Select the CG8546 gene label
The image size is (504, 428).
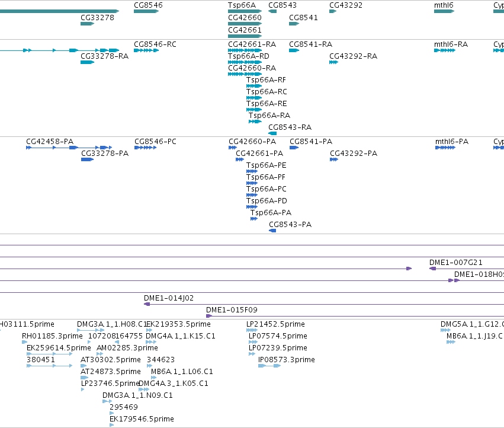pos(148,5)
